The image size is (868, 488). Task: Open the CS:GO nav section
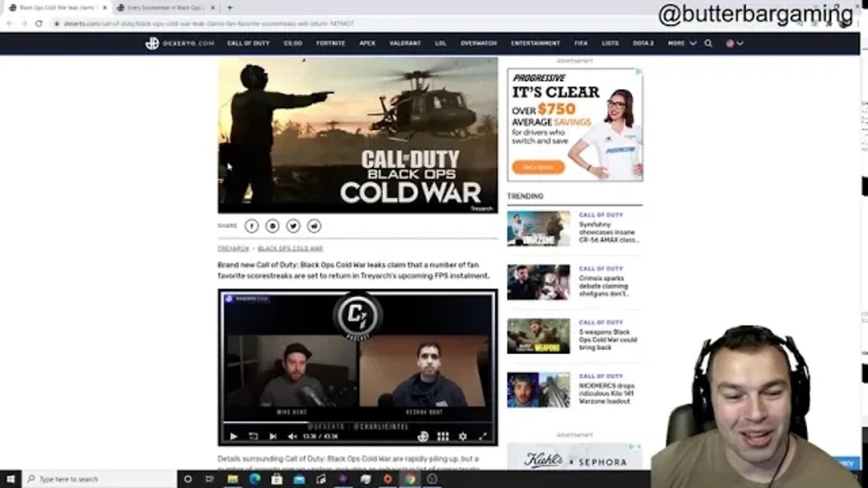[293, 43]
